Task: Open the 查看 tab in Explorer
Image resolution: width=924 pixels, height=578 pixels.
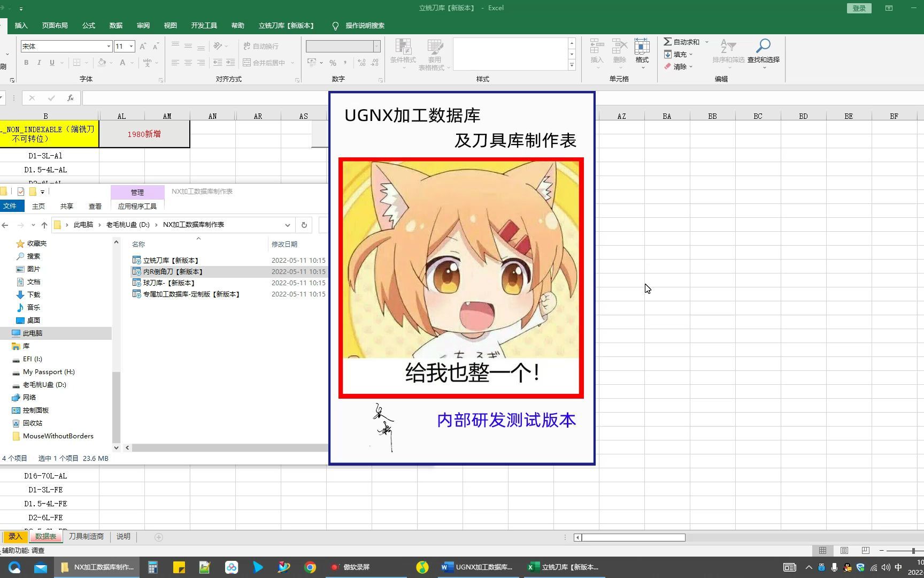Action: (95, 206)
